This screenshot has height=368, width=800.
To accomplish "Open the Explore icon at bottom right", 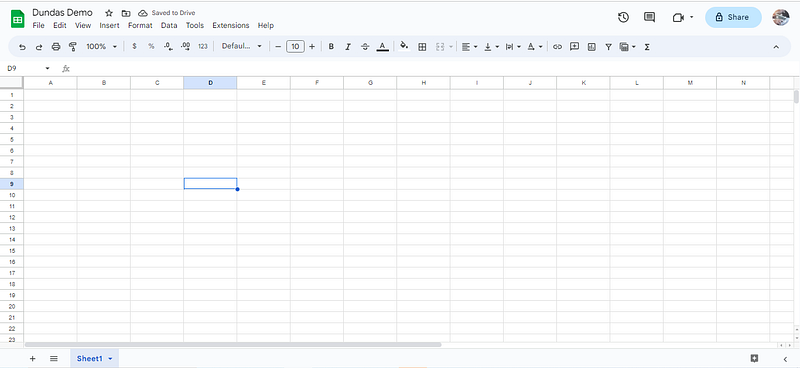I will 755,358.
